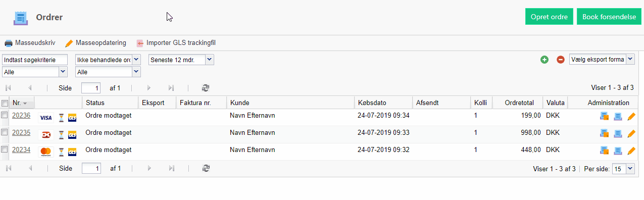Click the hourglass status icon on order 20236
This screenshot has width=644, height=200.
[62, 118]
